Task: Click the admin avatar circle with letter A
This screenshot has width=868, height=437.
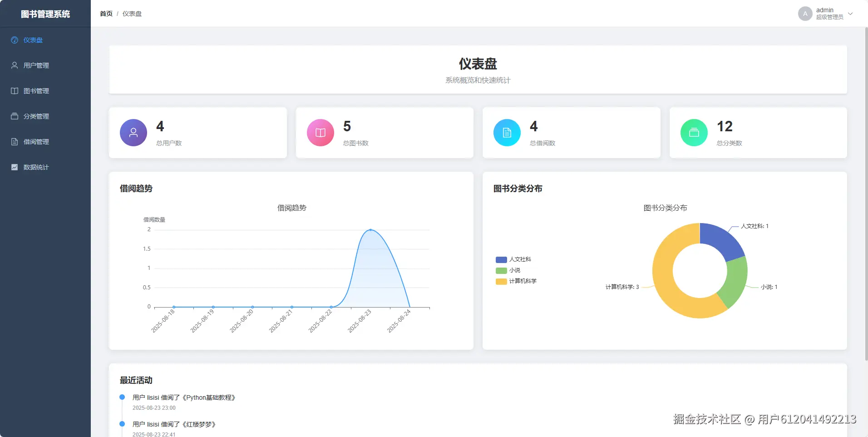Action: click(x=805, y=14)
